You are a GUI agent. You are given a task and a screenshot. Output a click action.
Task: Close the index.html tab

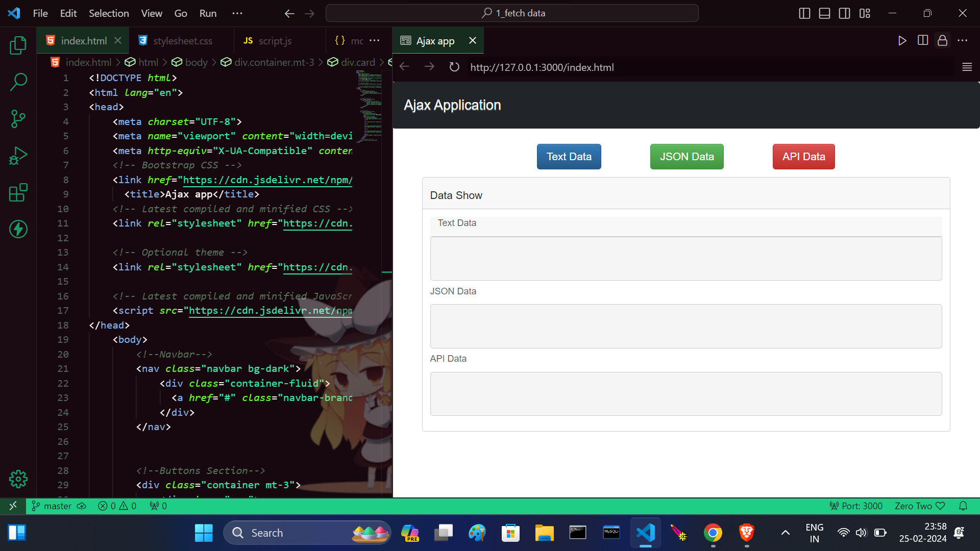[118, 40]
